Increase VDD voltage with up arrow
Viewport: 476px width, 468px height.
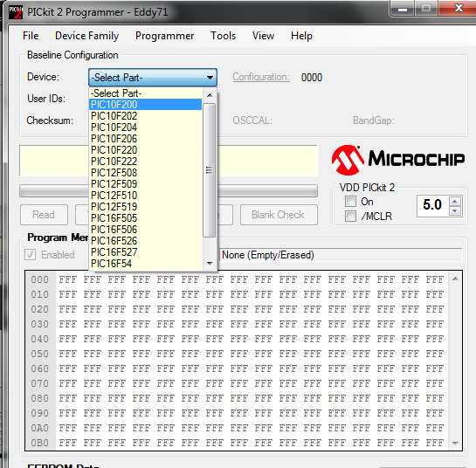454,201
